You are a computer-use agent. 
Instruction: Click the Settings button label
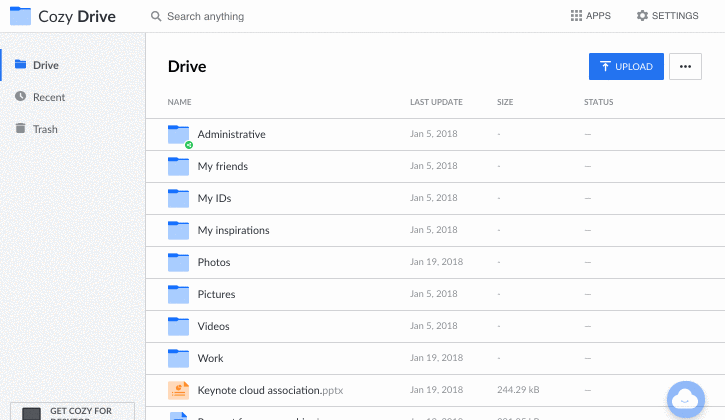(x=675, y=16)
